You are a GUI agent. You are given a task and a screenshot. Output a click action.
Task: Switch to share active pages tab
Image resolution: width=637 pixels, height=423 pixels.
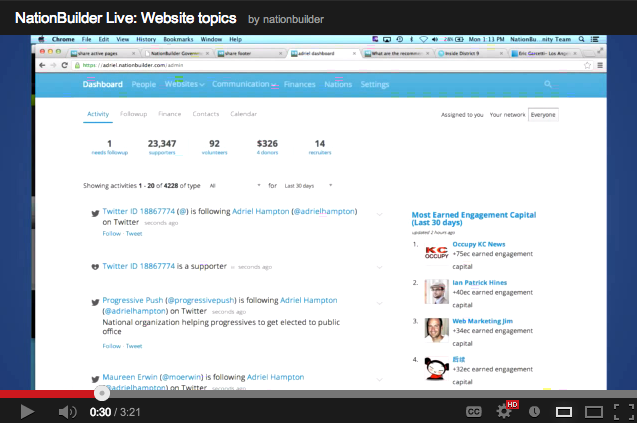pyautogui.click(x=103, y=53)
